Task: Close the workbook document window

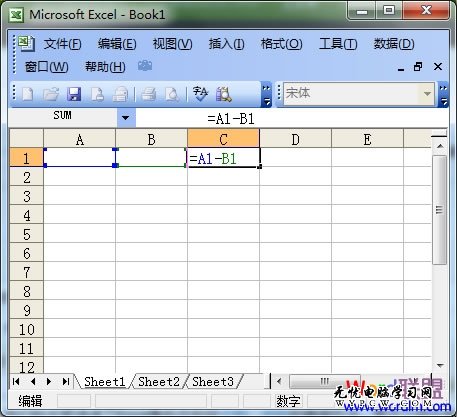Action: pyautogui.click(x=438, y=67)
